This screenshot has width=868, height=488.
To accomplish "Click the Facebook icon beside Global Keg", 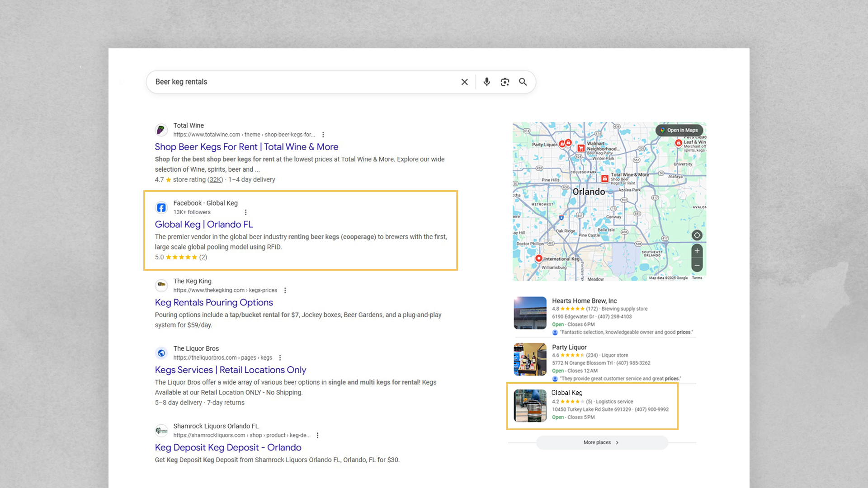I will pyautogui.click(x=161, y=207).
